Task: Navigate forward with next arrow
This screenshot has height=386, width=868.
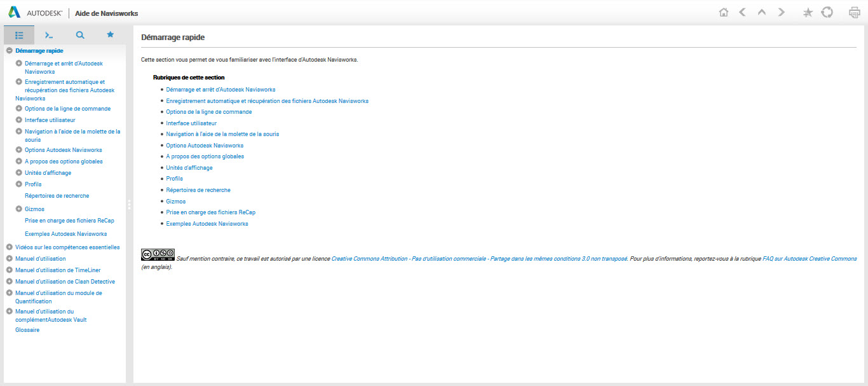Action: pyautogui.click(x=782, y=13)
